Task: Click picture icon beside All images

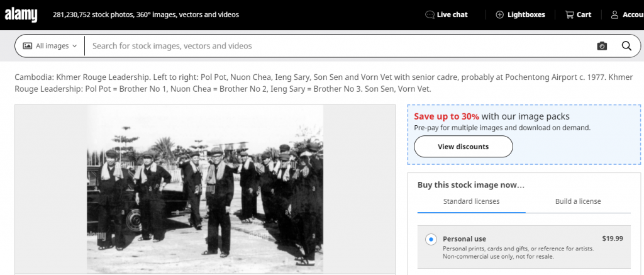Action: [x=28, y=46]
